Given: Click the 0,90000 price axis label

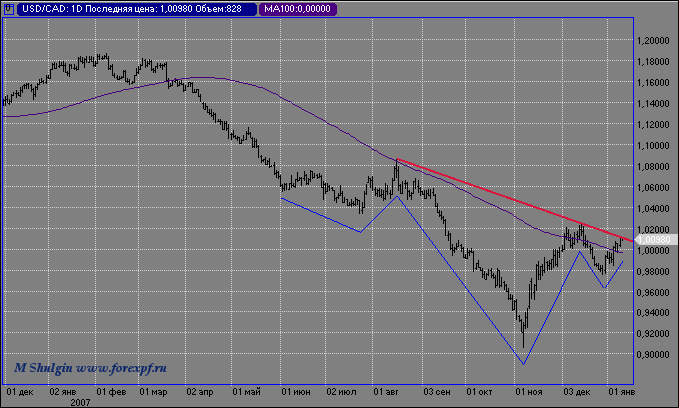Looking at the screenshot, I should [x=654, y=355].
